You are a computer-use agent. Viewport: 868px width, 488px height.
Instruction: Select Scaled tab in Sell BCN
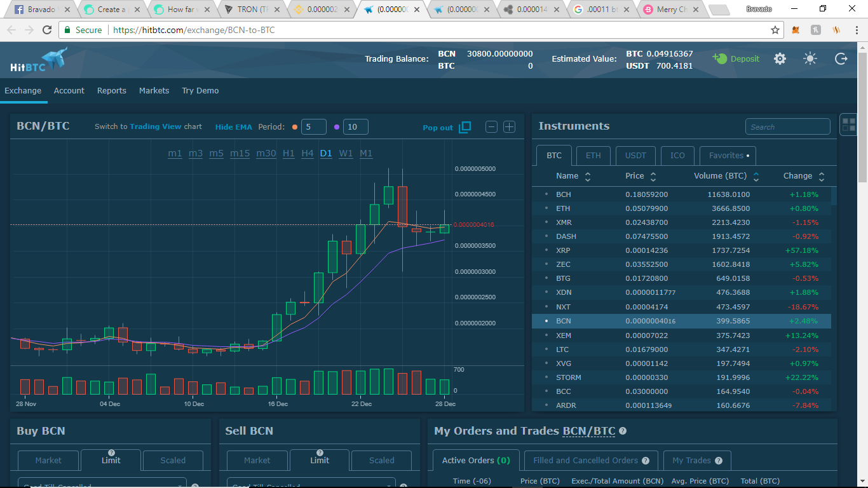[x=382, y=461]
